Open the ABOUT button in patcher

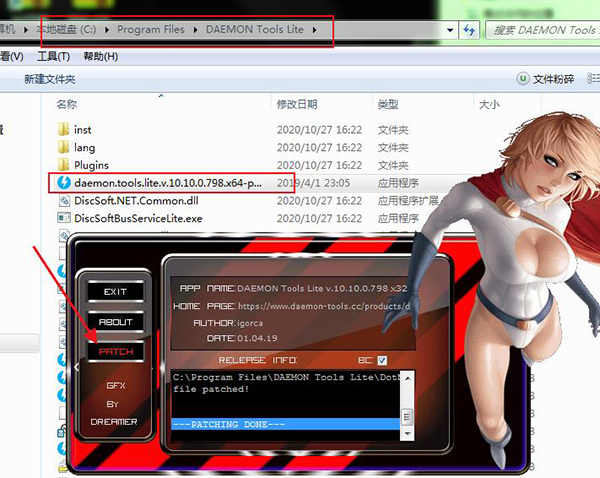[115, 322]
